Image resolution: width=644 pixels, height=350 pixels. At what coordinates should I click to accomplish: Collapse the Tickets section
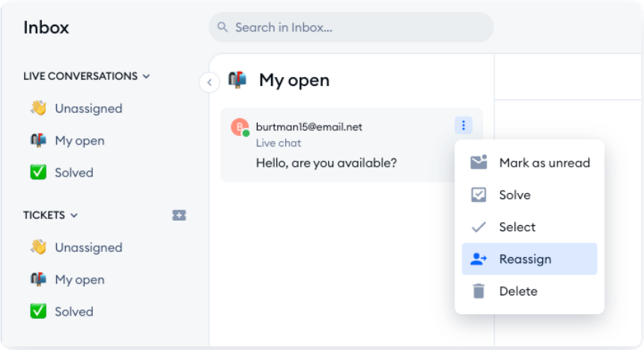74,215
